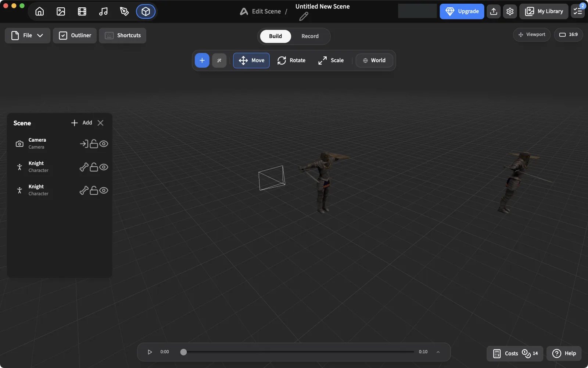Select the Scale transform tool
Image resolution: width=588 pixels, height=368 pixels.
pyautogui.click(x=331, y=60)
